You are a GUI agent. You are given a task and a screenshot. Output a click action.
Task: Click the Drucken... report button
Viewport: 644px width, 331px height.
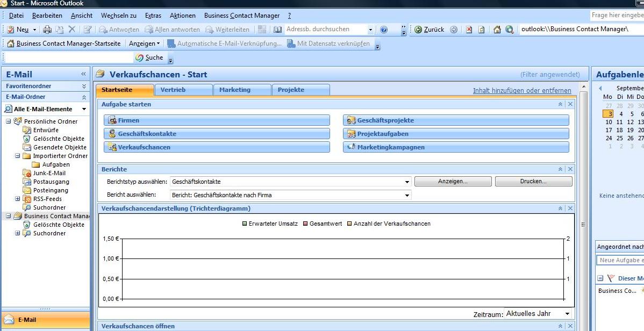click(533, 181)
